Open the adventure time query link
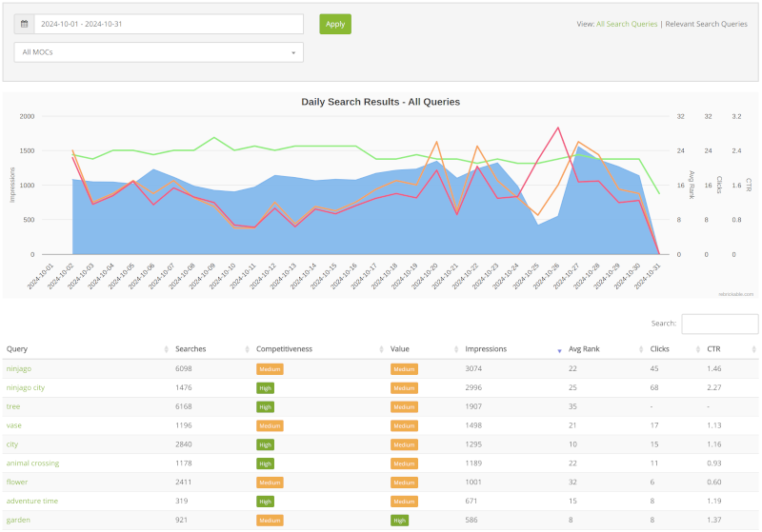The image size is (762, 532). click(32, 501)
